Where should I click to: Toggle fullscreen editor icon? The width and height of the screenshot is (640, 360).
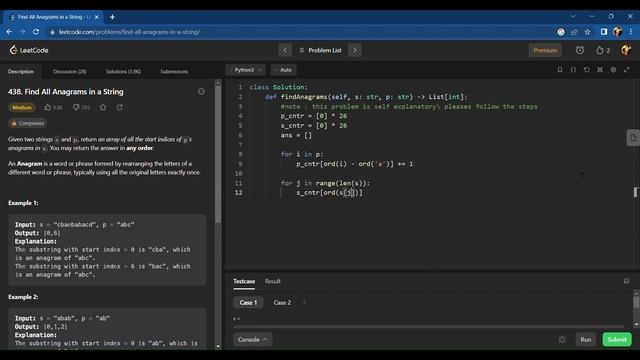[627, 70]
